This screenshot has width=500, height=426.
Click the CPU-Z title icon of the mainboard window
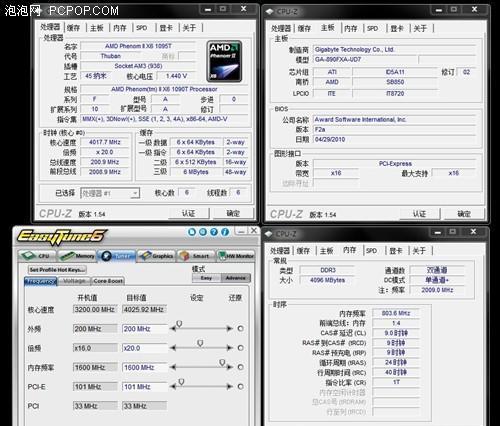click(269, 12)
